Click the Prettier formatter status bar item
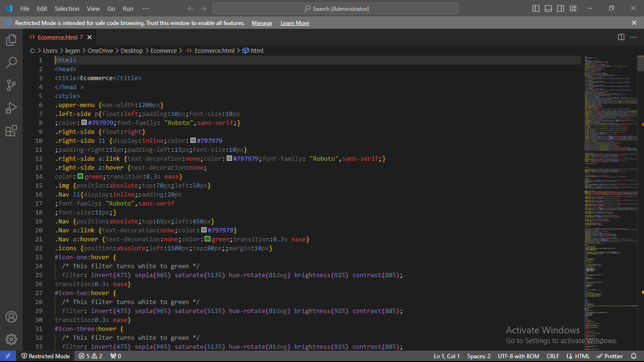The width and height of the screenshot is (644, 362). click(x=610, y=356)
